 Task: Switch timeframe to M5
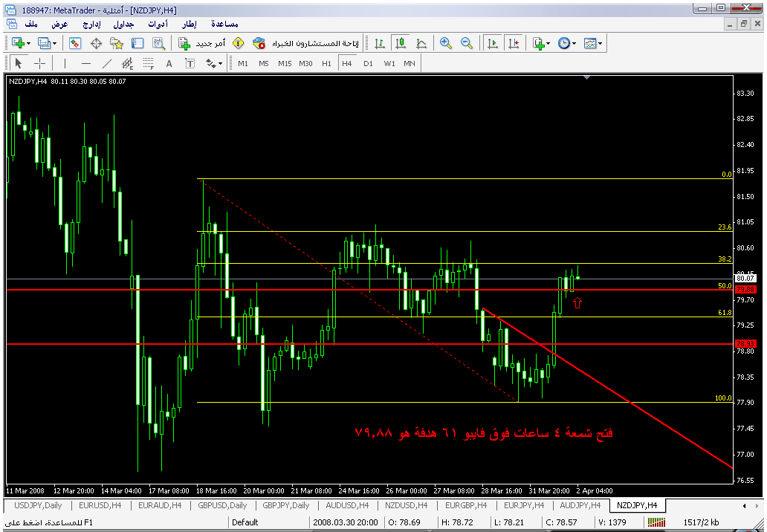[x=264, y=64]
